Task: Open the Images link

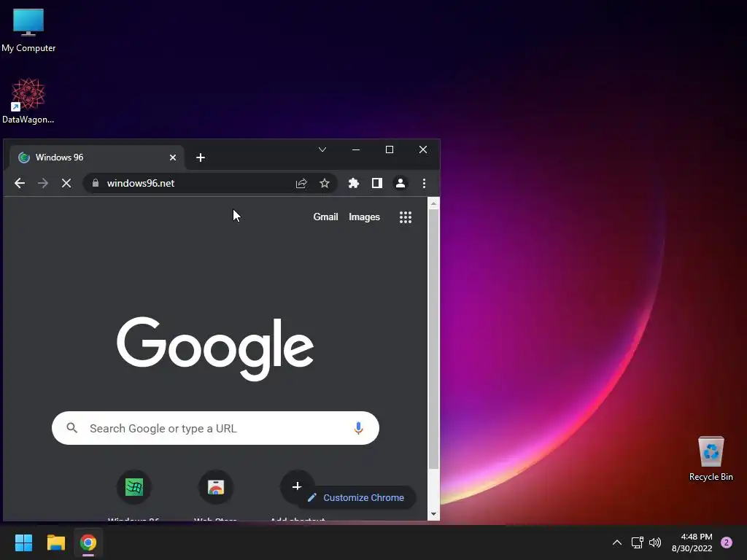Action: tap(365, 217)
